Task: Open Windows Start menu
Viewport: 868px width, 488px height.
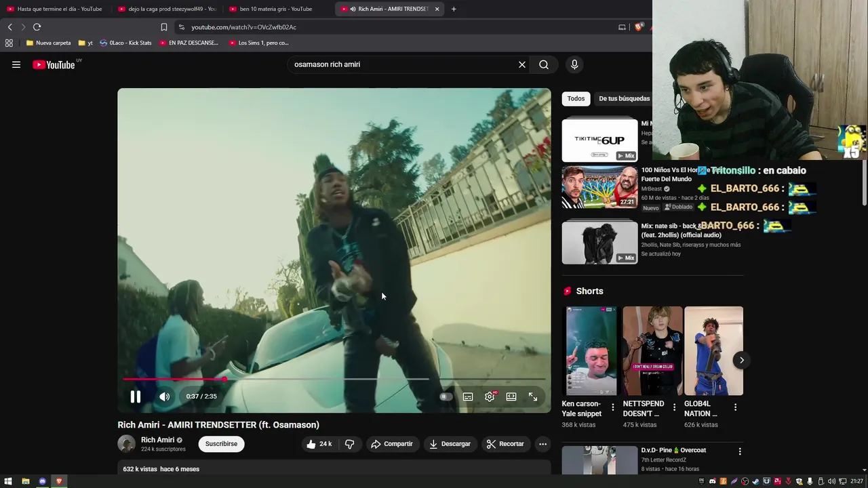Action: [x=8, y=481]
